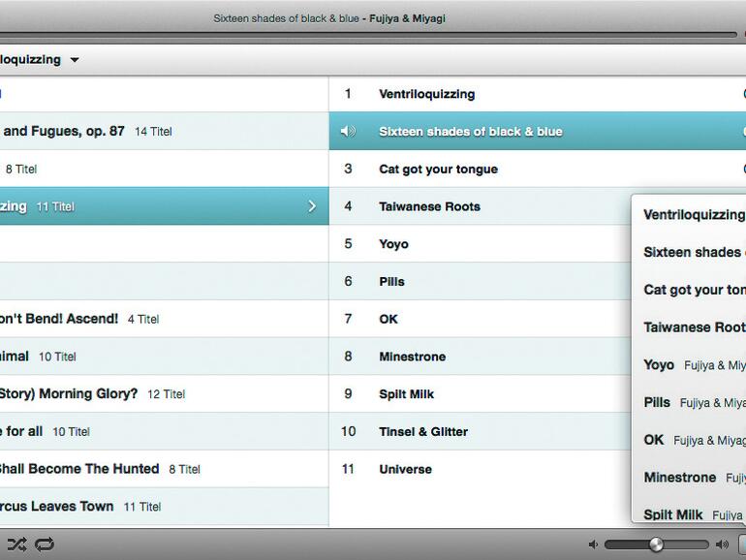The width and height of the screenshot is (746, 560).
Task: Choose Ventriloquizzing in the popup queue list
Action: pos(690,214)
